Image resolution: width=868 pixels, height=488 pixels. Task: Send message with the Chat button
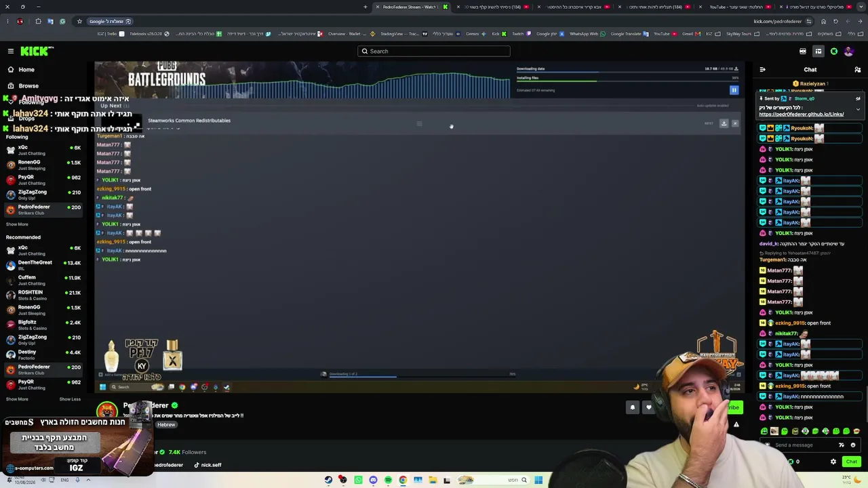(x=852, y=462)
